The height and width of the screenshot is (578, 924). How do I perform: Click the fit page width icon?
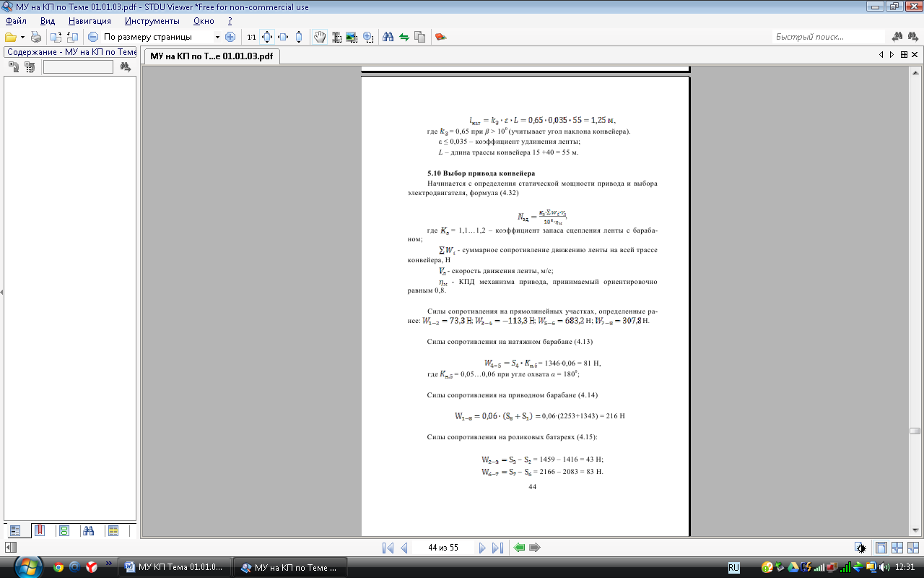(283, 37)
